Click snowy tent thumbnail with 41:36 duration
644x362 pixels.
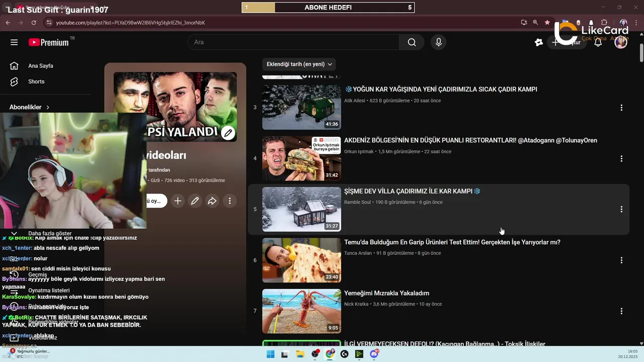[301, 108]
